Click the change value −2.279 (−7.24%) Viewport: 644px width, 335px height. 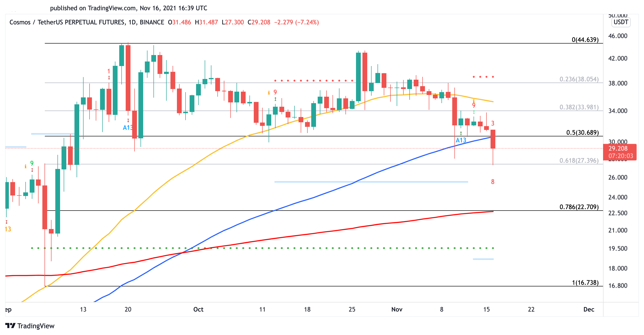[x=296, y=22]
